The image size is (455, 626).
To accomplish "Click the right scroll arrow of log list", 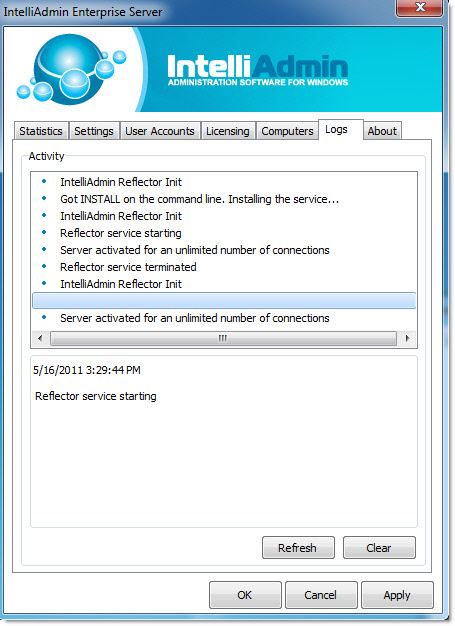I will [407, 339].
